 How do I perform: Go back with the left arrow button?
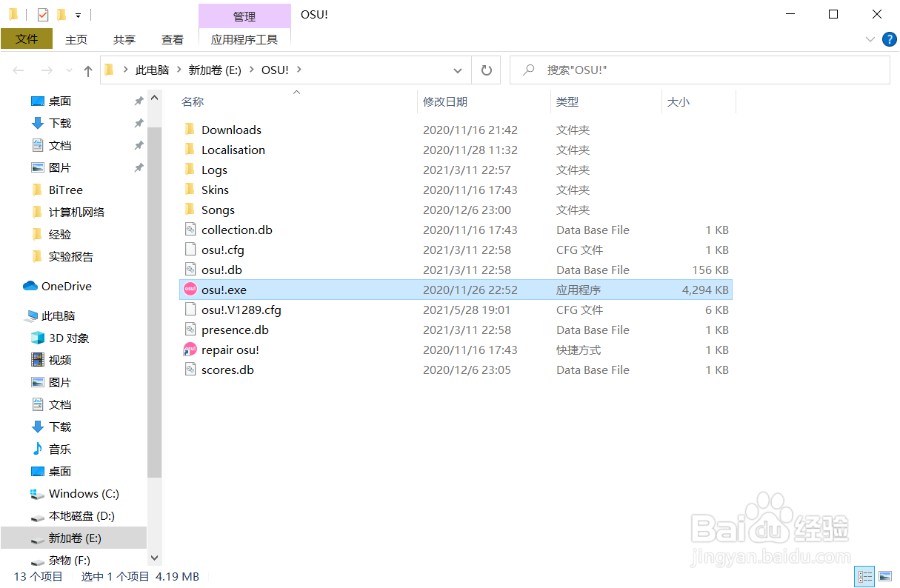click(19, 70)
